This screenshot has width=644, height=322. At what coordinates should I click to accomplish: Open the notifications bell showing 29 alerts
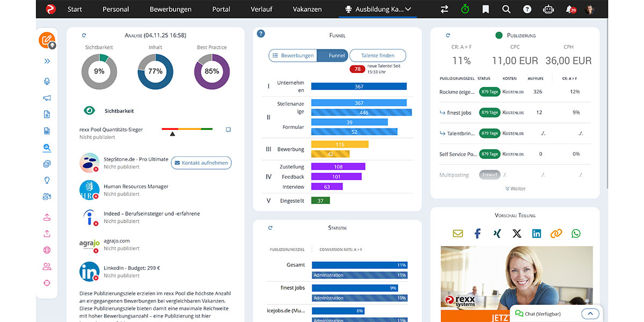(x=569, y=9)
